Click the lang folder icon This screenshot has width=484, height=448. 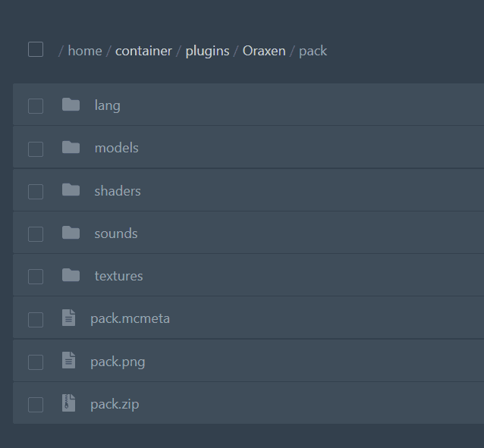click(71, 105)
